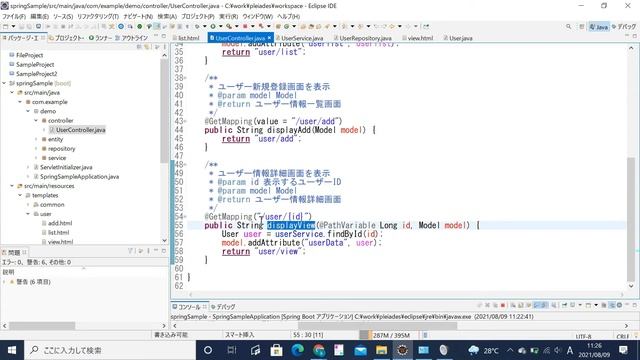Open the 検索(A) menu
Screen dimensions: 640x360
(x=167, y=16)
